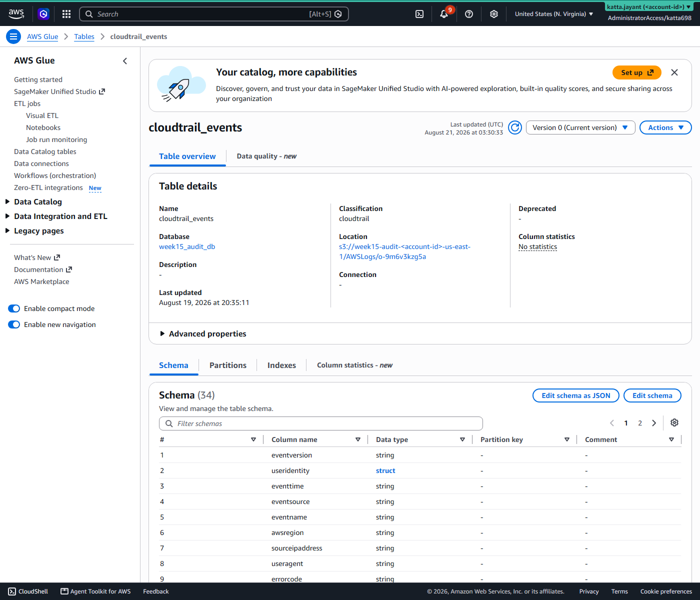Image resolution: width=700 pixels, height=600 pixels.
Task: Open the Version 0 (Current version) dropdown
Action: (x=580, y=127)
